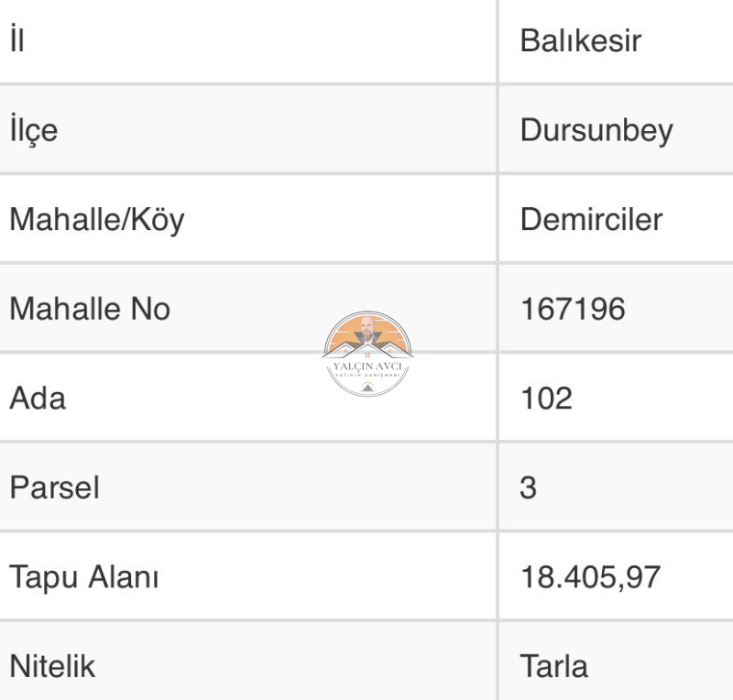
Task: Click the Tapu Alanı row label
Action: [84, 578]
